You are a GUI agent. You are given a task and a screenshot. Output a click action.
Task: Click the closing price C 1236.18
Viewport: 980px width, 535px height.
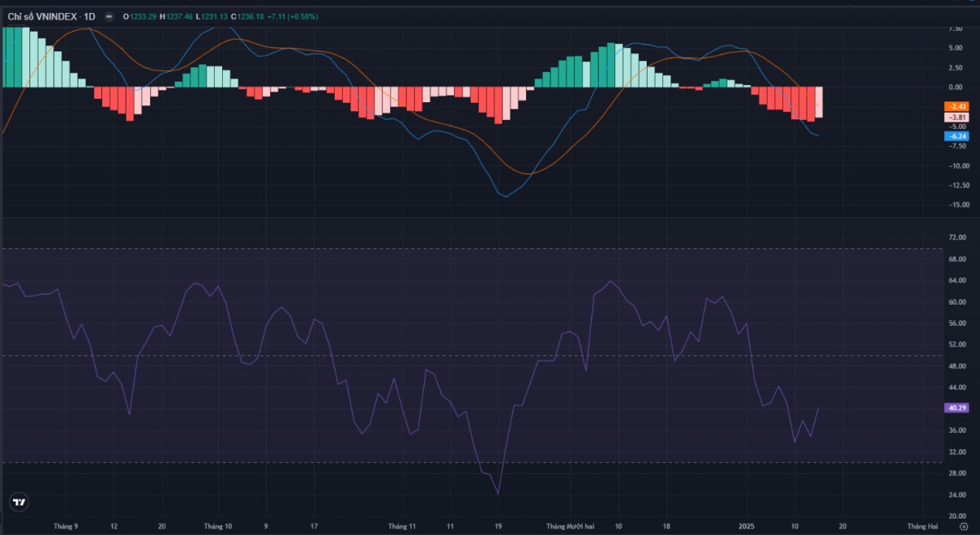pos(247,16)
